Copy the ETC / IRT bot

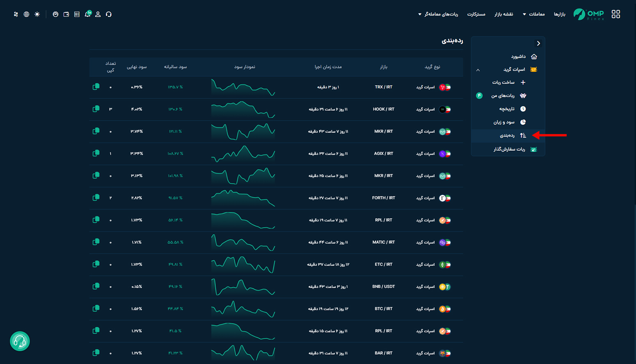(x=96, y=264)
